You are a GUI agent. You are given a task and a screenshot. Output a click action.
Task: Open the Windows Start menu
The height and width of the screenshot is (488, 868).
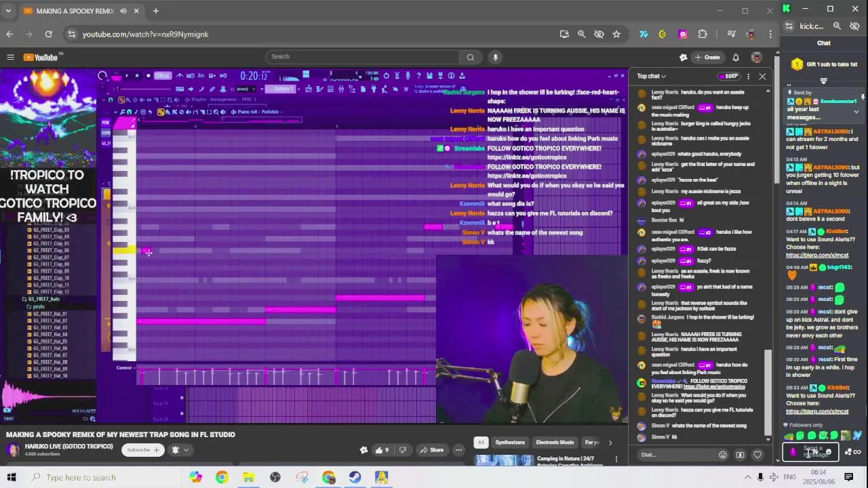pyautogui.click(x=11, y=477)
